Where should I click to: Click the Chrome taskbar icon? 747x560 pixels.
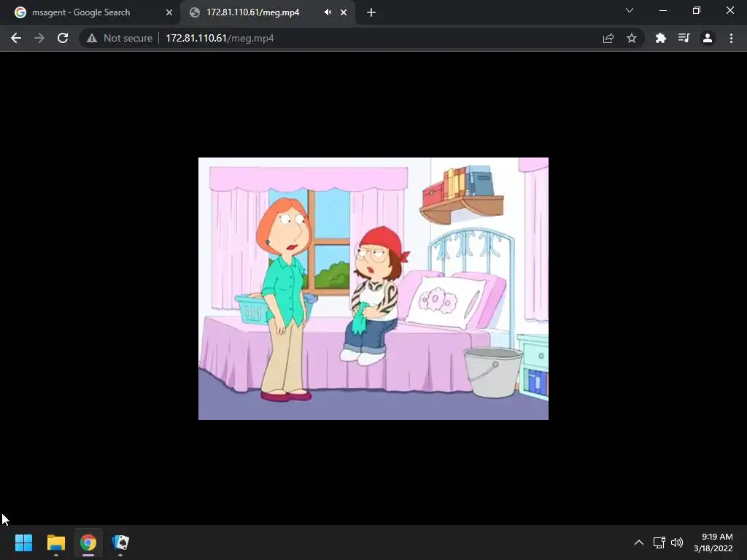88,542
